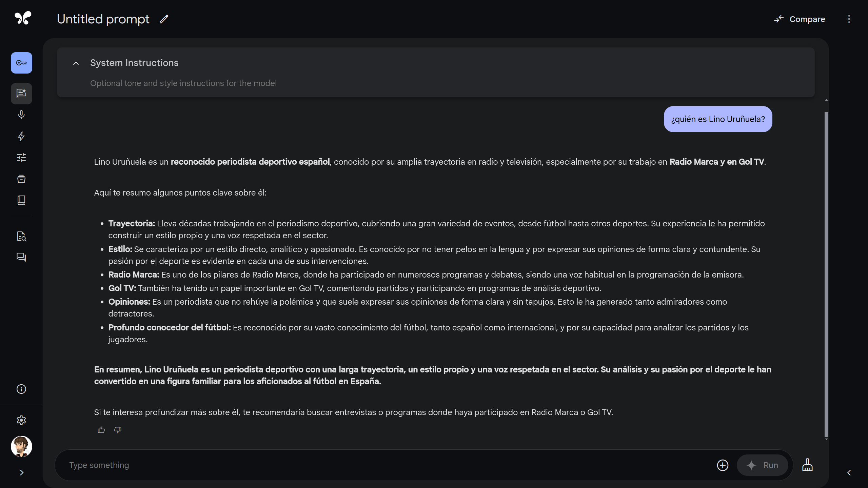868x488 pixels.
Task: Click the Run button
Action: 762,465
